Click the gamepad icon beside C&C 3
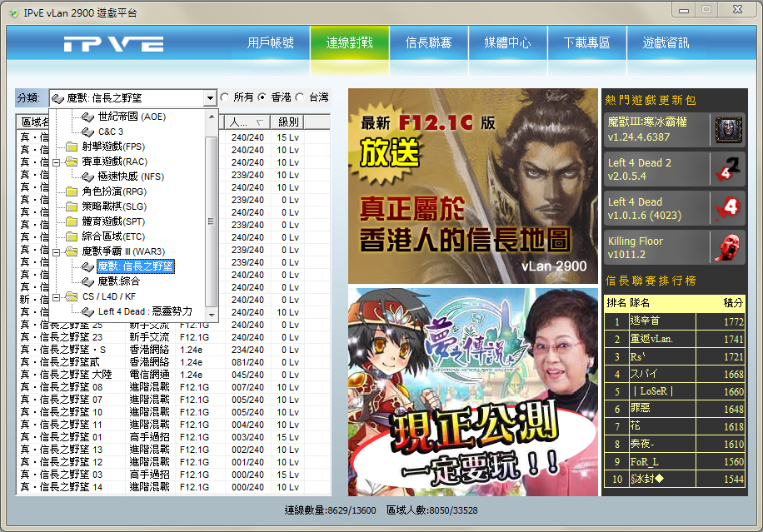The image size is (763, 532). (88, 132)
